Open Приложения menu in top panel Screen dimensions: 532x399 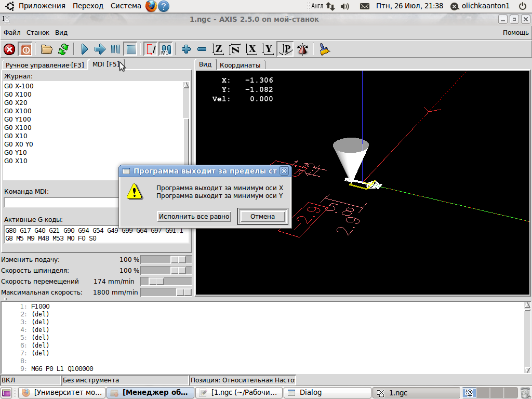tap(42, 6)
